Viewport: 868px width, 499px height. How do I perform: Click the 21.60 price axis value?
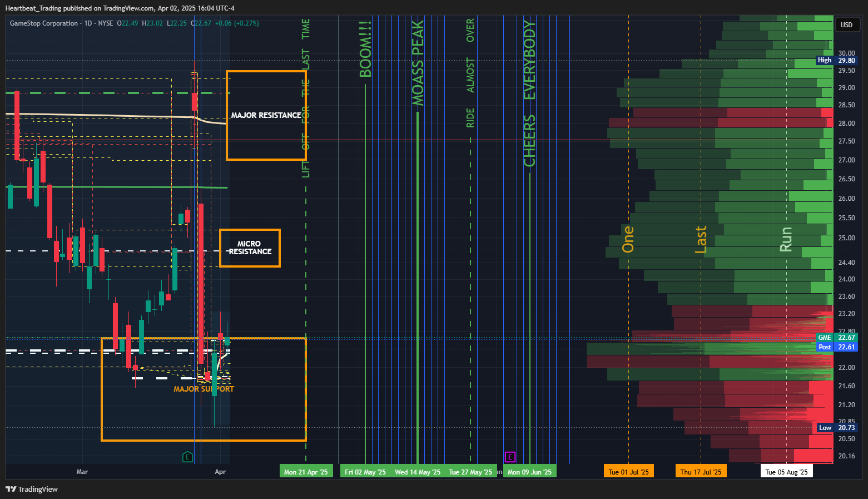click(846, 386)
